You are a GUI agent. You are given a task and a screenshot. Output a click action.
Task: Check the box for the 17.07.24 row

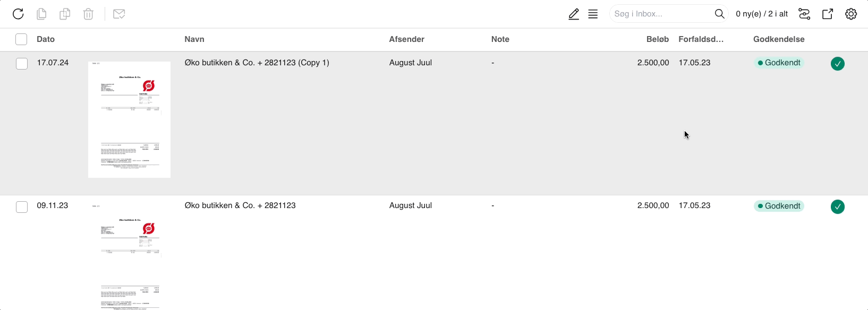[22, 64]
